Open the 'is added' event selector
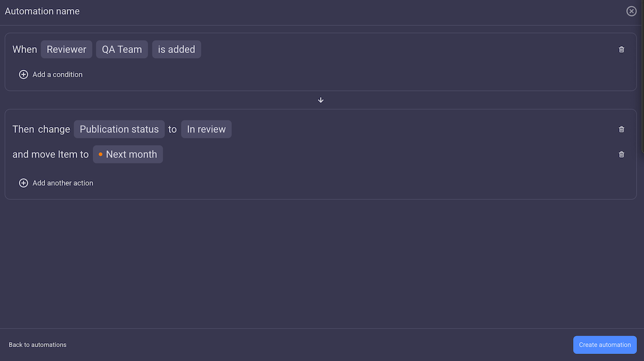644x361 pixels. point(176,49)
